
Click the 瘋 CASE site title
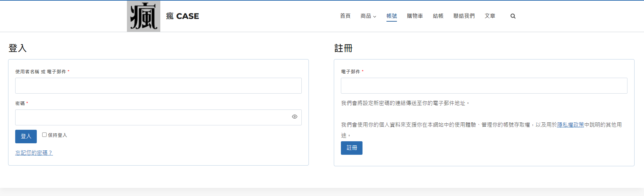[x=183, y=16]
